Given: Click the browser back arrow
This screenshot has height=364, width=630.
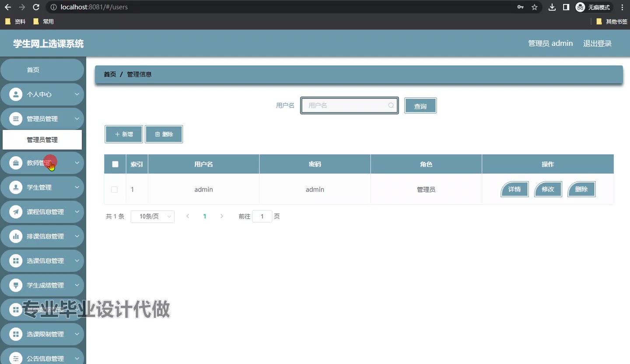Looking at the screenshot, I should pyautogui.click(x=8, y=7).
